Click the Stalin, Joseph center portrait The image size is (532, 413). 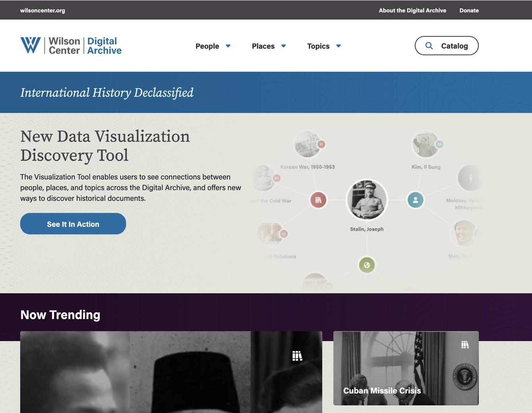[367, 200]
